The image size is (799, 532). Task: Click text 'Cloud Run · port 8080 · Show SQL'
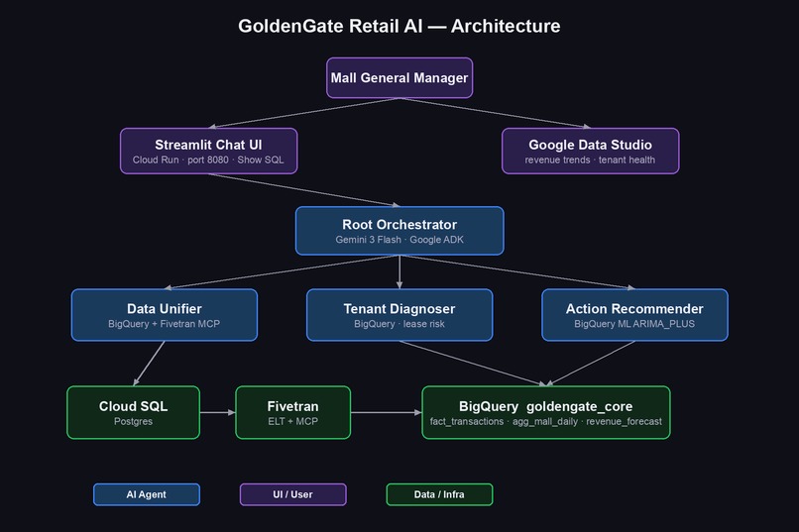[x=208, y=160]
